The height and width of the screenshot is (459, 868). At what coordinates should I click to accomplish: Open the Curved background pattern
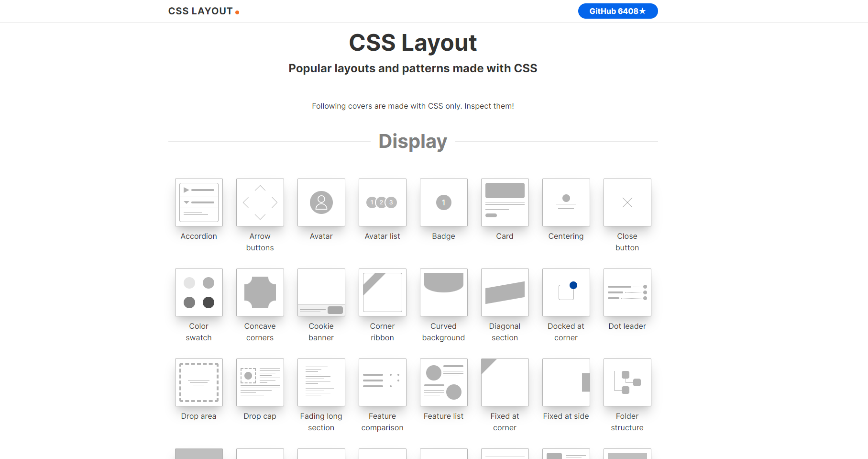click(x=443, y=292)
